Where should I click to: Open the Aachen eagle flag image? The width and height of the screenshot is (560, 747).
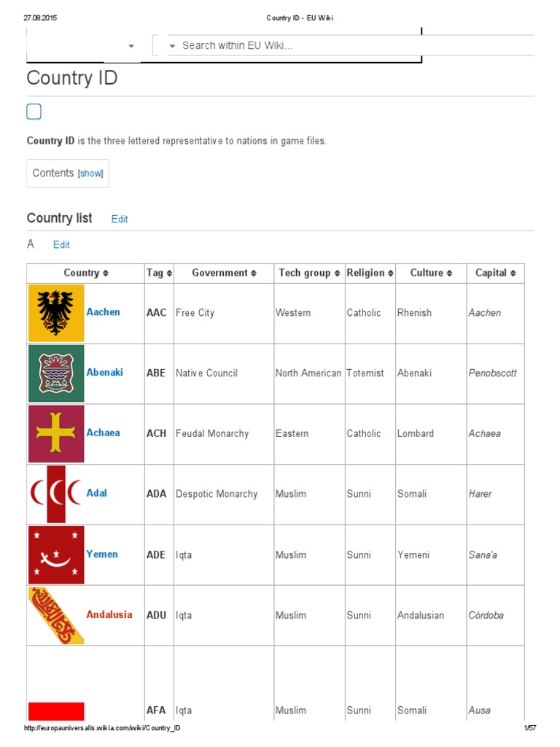click(56, 313)
